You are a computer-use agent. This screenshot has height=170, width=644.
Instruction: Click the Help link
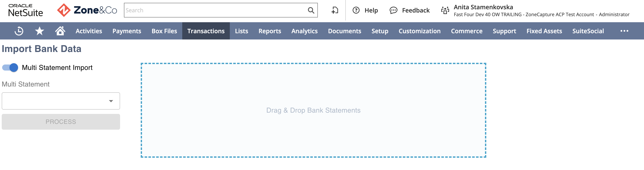[x=371, y=10]
